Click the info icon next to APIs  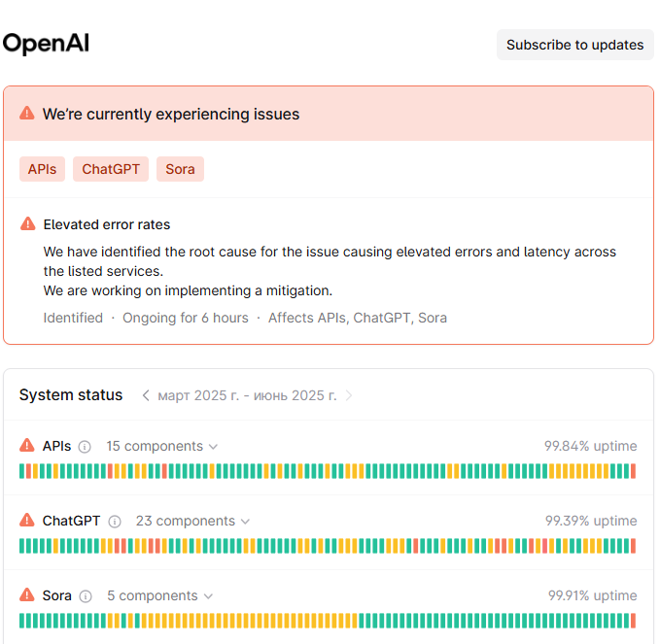point(85,447)
